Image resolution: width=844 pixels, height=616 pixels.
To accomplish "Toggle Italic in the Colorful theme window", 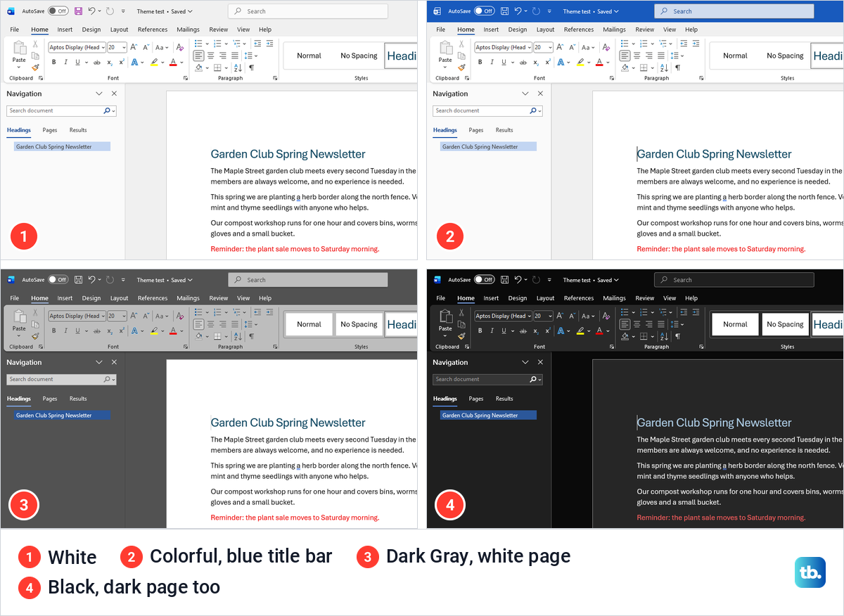I will tap(492, 62).
